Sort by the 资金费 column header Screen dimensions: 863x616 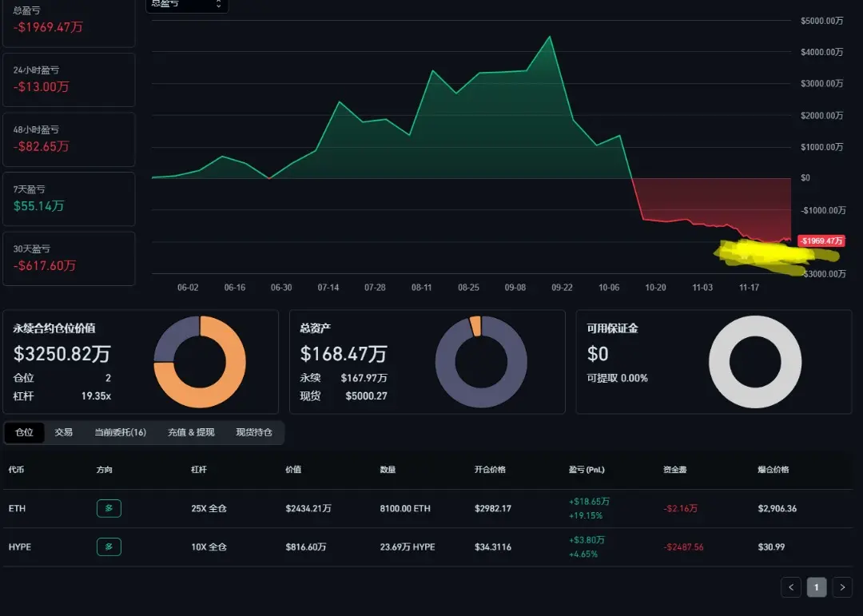pyautogui.click(x=674, y=470)
